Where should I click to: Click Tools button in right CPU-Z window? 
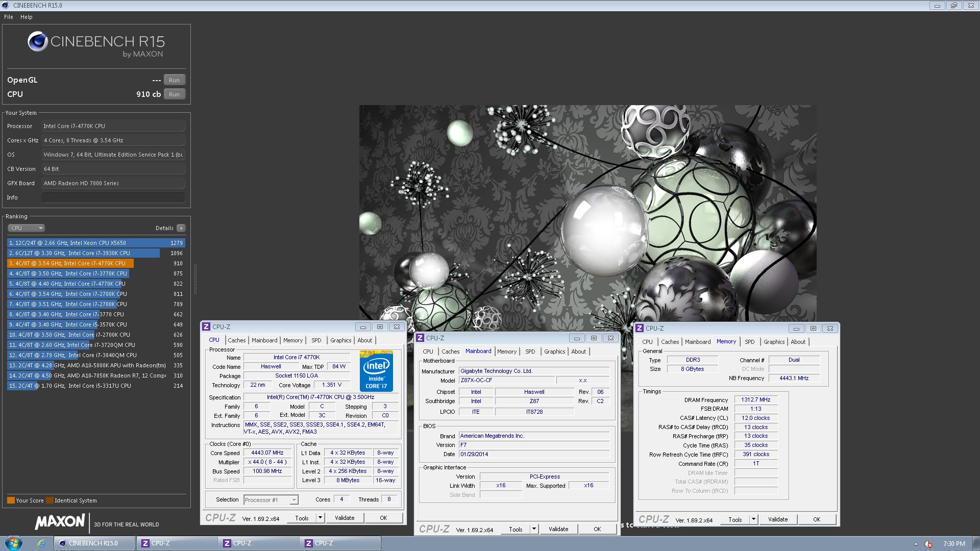(735, 519)
